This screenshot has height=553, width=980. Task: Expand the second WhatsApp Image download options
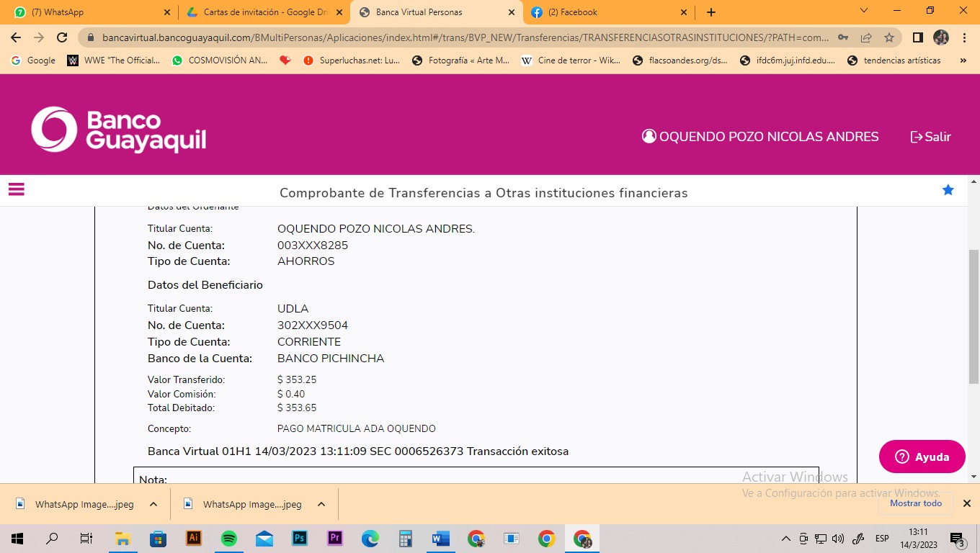[x=321, y=504]
